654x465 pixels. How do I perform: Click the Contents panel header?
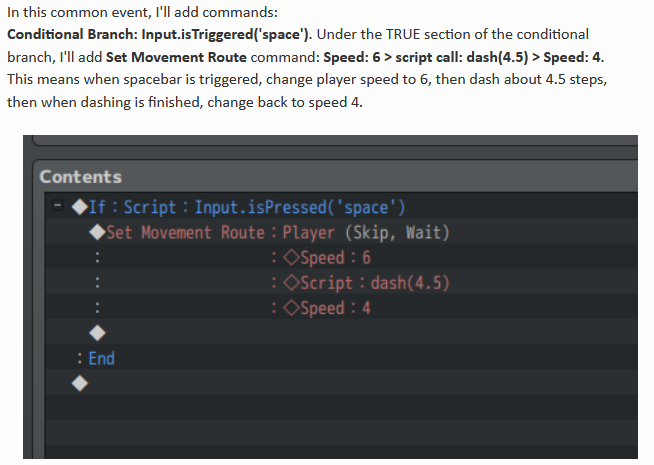click(81, 177)
